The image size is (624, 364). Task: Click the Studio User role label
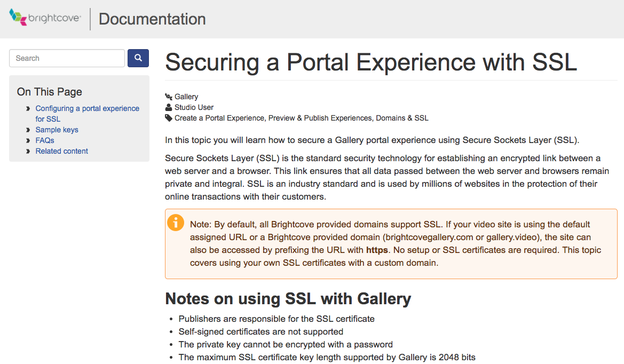[x=194, y=107]
